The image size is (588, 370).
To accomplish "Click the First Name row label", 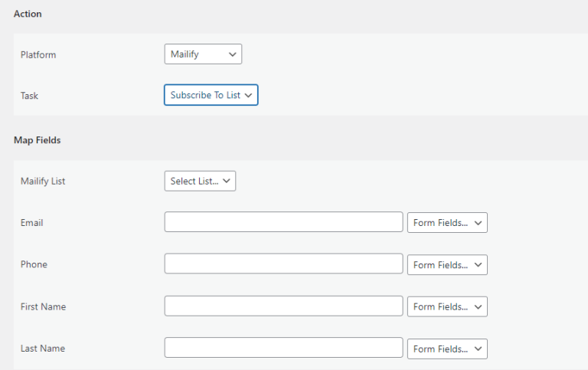I will pyautogui.click(x=43, y=306).
